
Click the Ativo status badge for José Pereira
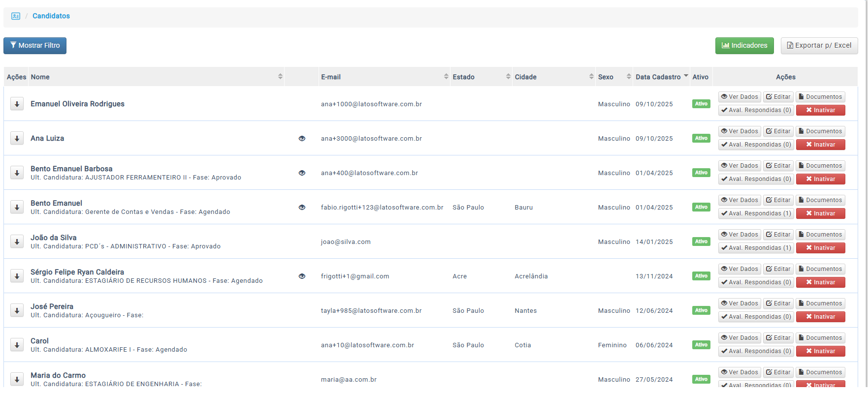tap(701, 310)
